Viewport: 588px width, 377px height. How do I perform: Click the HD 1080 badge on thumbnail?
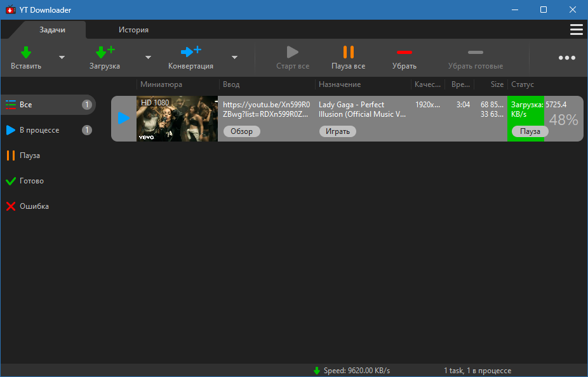coord(155,102)
